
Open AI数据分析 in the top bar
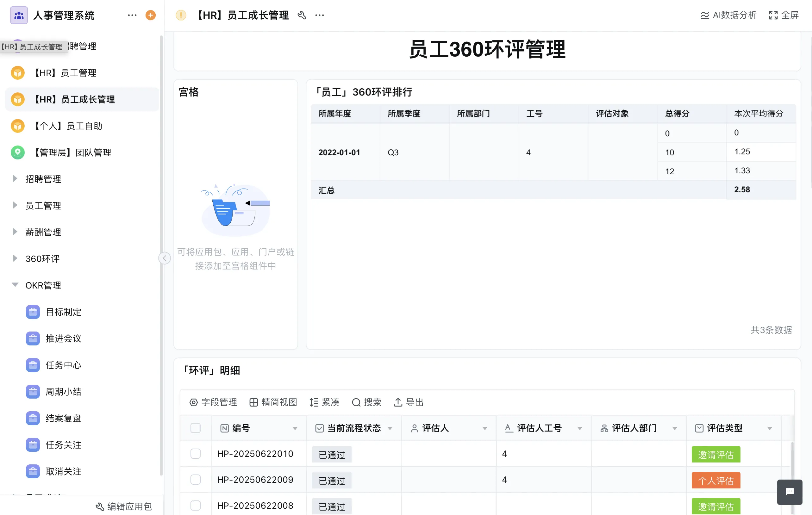[728, 15]
